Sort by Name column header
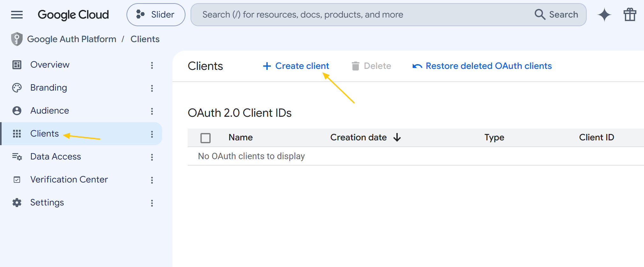Viewport: 644px width, 267px height. pos(241,137)
